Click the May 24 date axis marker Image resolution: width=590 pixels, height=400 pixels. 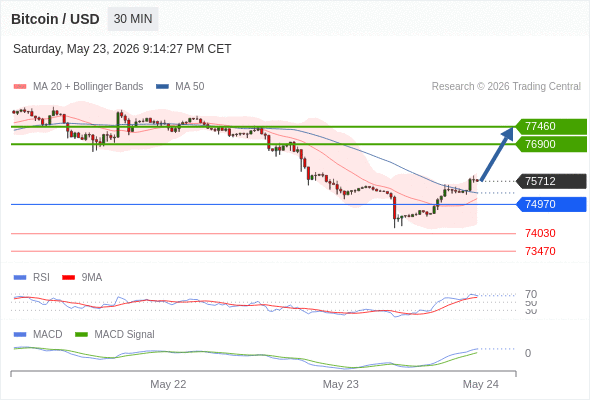pyautogui.click(x=481, y=384)
